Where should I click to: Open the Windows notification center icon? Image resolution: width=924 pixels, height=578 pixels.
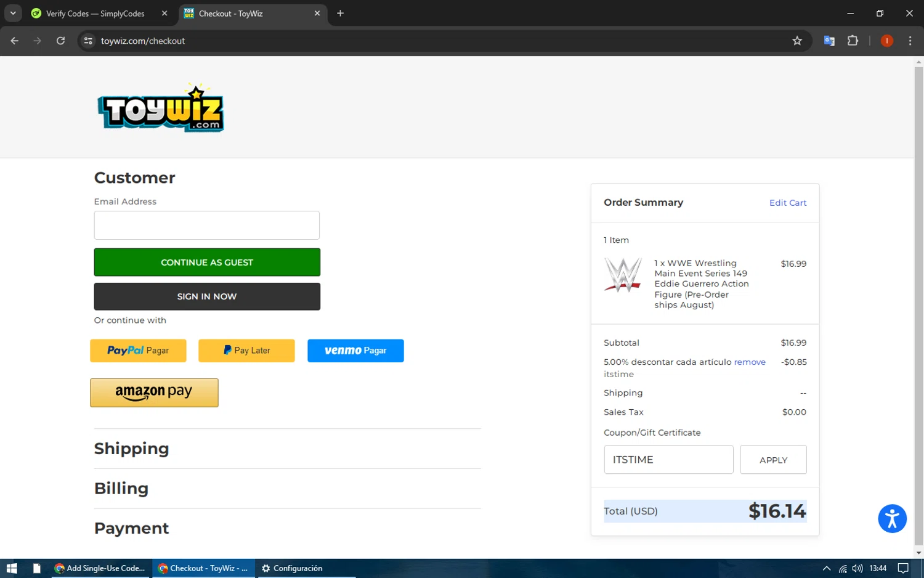tap(903, 568)
